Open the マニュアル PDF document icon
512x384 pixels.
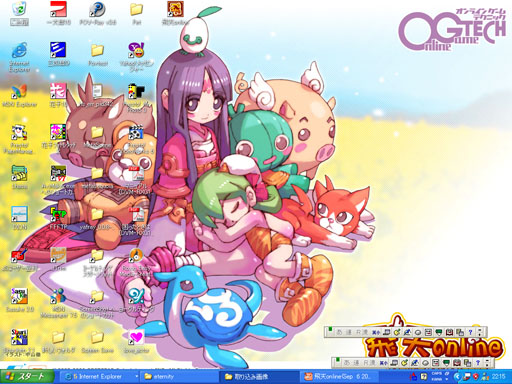click(x=136, y=180)
